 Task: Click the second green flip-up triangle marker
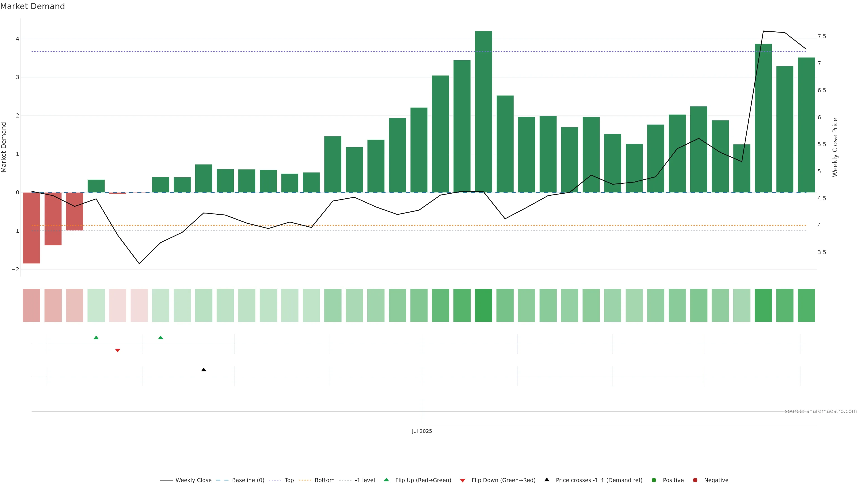click(161, 338)
